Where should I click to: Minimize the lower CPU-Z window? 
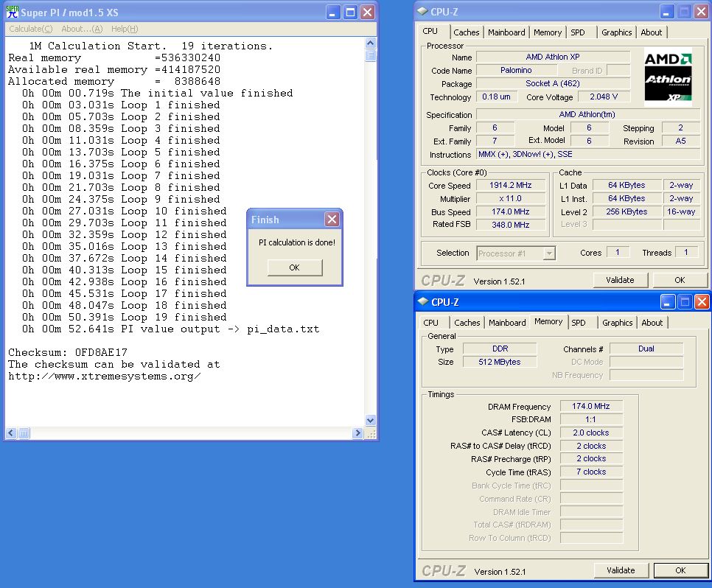[x=668, y=301]
